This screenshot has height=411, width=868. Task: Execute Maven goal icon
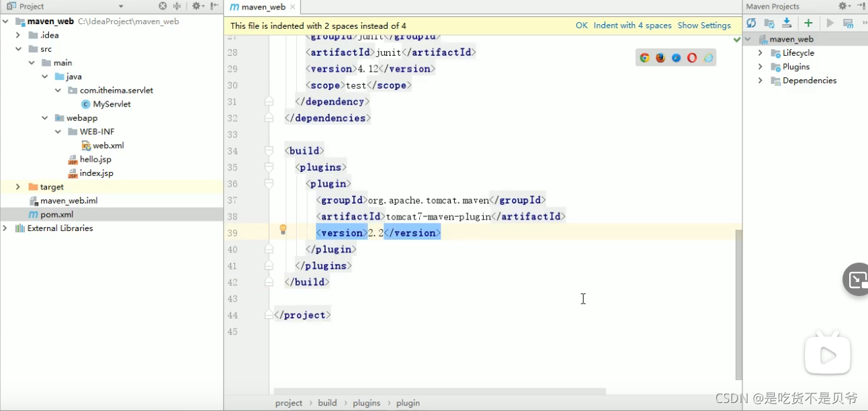coord(848,23)
